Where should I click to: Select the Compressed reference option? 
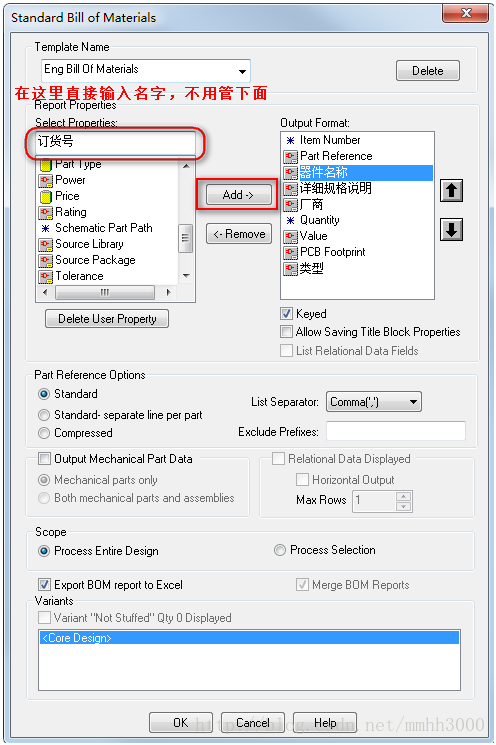click(44, 433)
